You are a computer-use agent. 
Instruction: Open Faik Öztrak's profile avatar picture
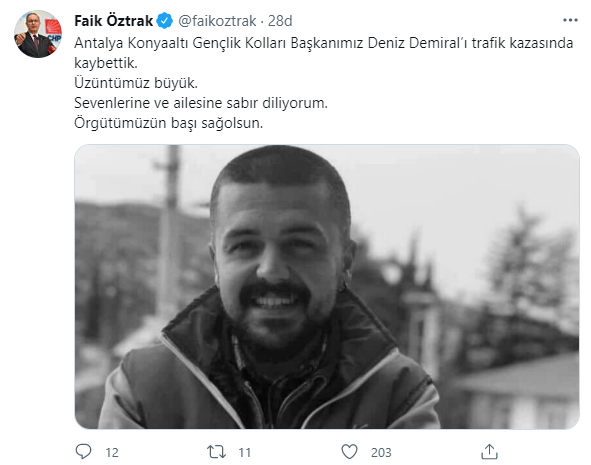pyautogui.click(x=38, y=34)
